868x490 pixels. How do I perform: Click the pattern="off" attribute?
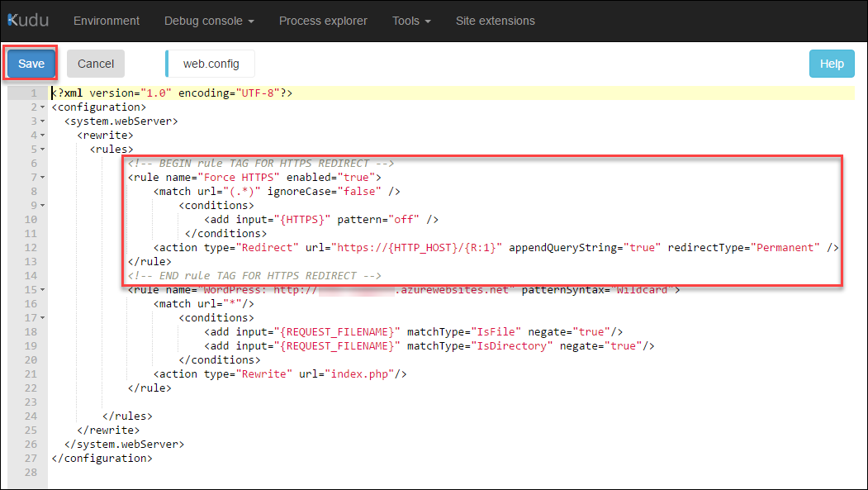pyautogui.click(x=378, y=219)
